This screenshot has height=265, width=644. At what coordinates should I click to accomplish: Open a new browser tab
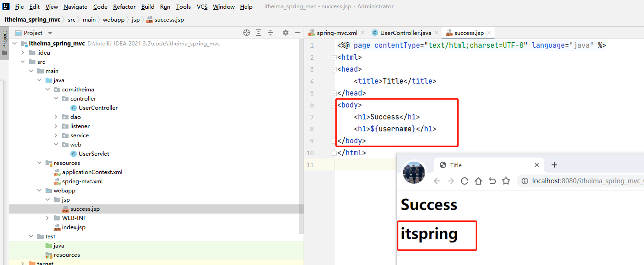554,165
